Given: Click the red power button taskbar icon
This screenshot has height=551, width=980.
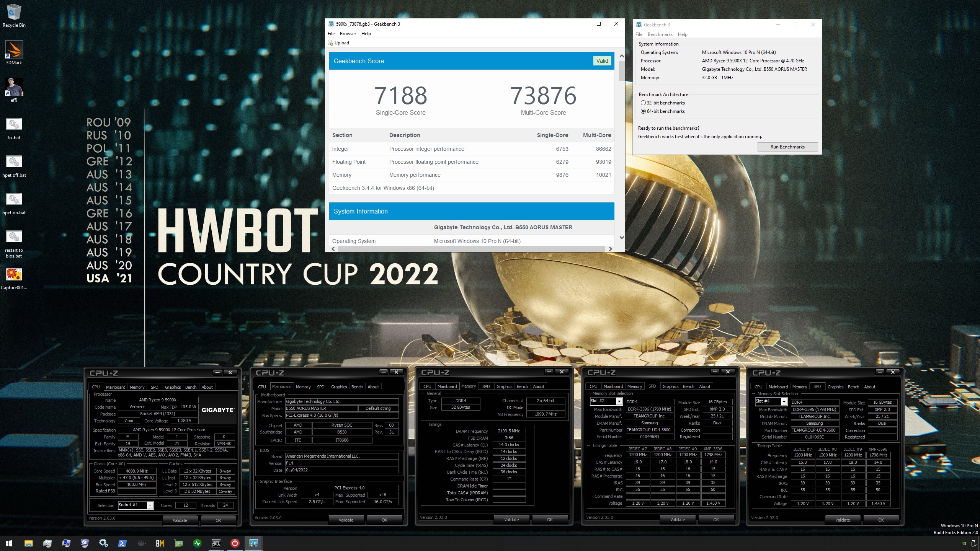Looking at the screenshot, I should (x=235, y=543).
